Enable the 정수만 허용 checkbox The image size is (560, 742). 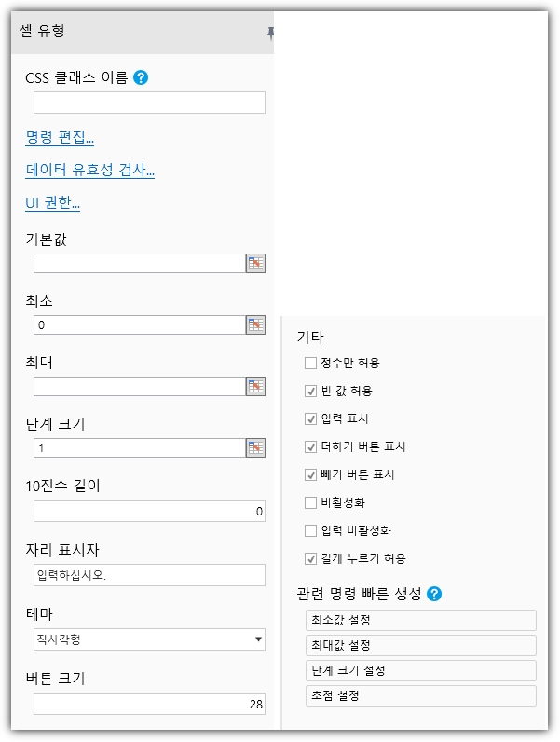point(310,363)
